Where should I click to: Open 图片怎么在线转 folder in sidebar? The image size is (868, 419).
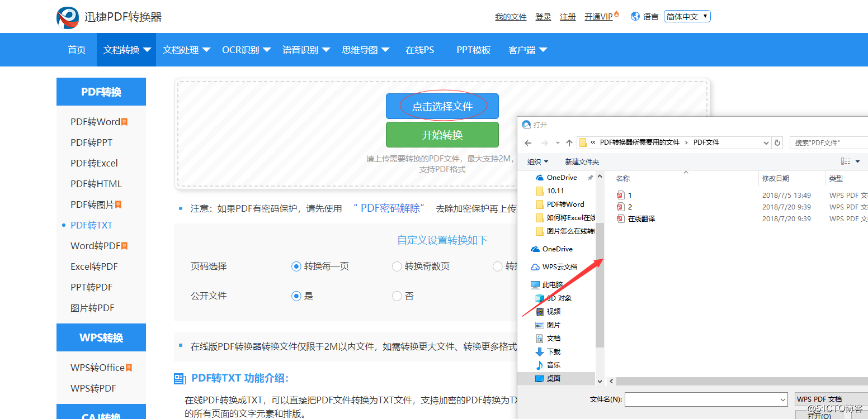point(565,231)
